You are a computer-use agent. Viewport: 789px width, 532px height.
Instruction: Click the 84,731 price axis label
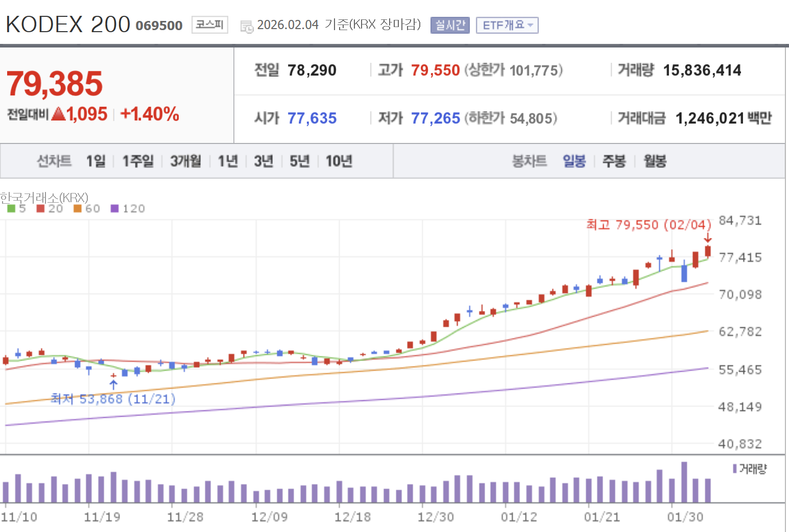point(740,221)
